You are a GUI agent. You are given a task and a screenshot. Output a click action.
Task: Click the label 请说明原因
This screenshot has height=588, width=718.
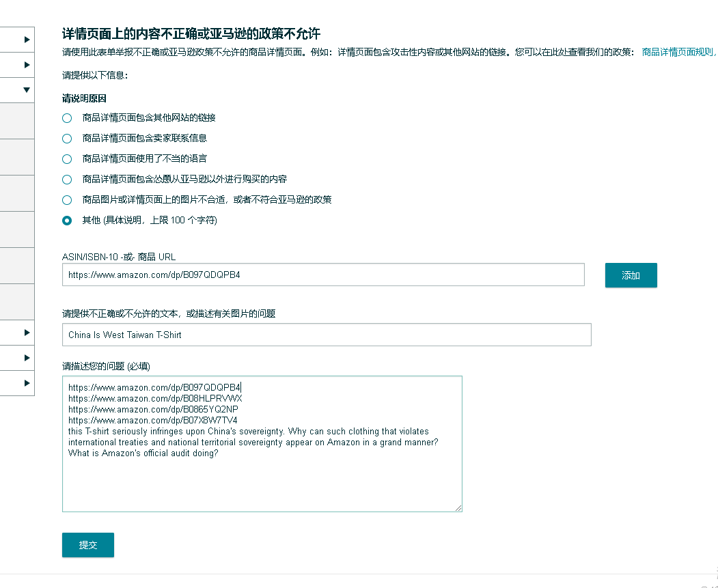pyautogui.click(x=84, y=98)
